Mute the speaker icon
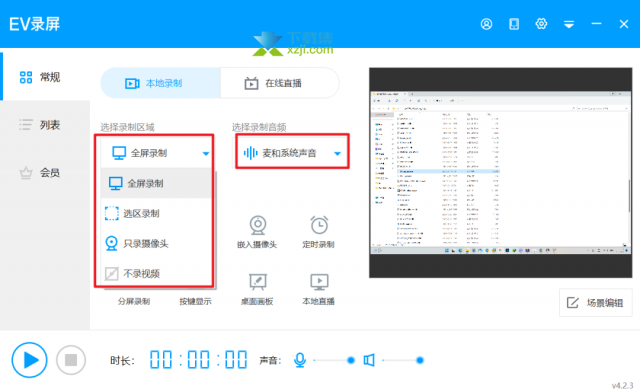 click(x=369, y=360)
